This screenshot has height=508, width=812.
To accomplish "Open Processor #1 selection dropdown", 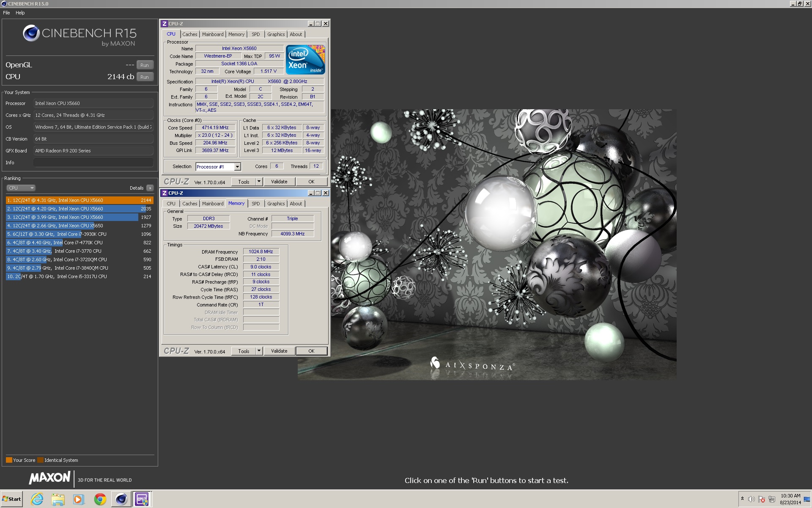I will pyautogui.click(x=218, y=167).
